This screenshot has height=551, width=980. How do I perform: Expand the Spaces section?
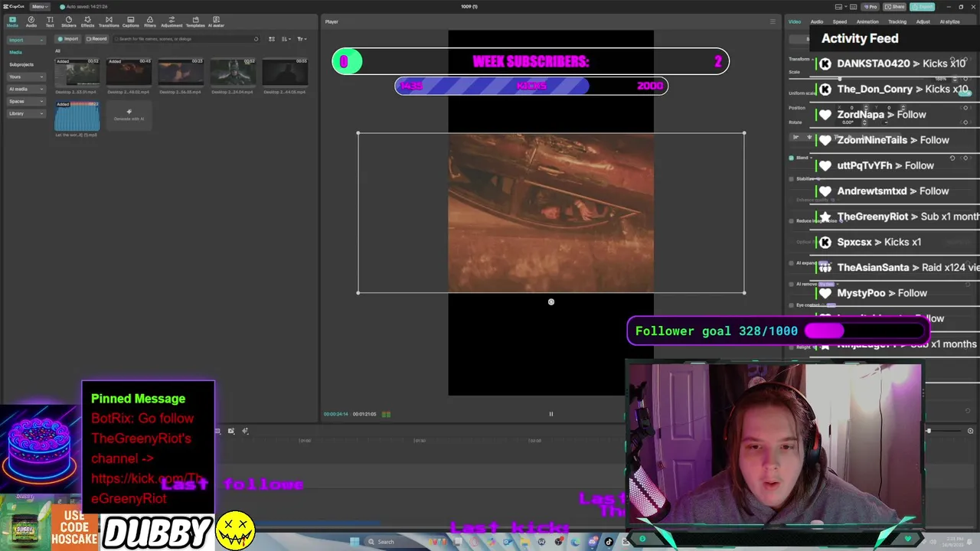click(x=27, y=101)
